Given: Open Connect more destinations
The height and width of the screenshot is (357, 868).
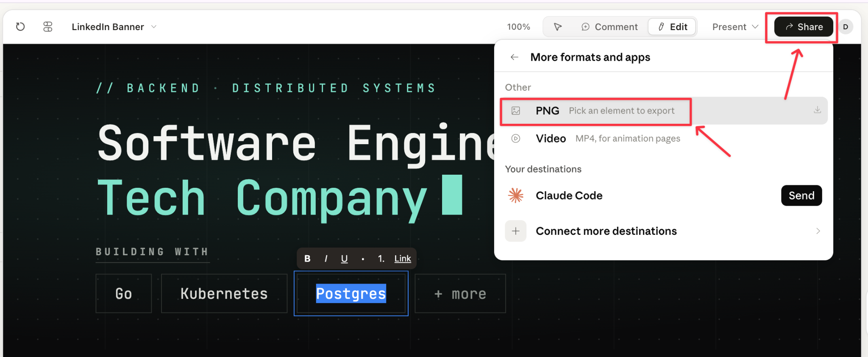Looking at the screenshot, I should point(664,231).
